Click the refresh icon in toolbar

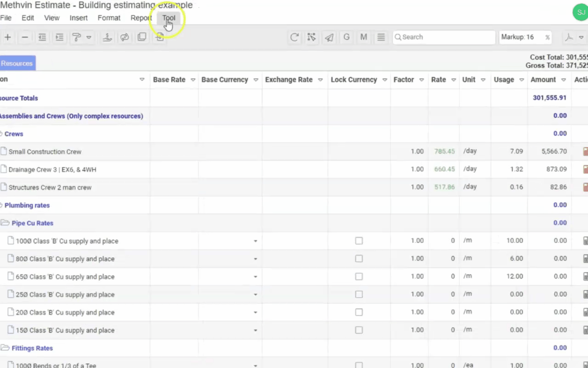[x=294, y=37]
